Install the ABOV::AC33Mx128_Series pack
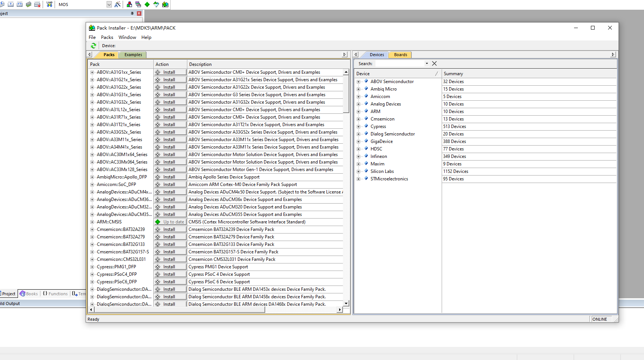644x360 pixels. point(170,170)
